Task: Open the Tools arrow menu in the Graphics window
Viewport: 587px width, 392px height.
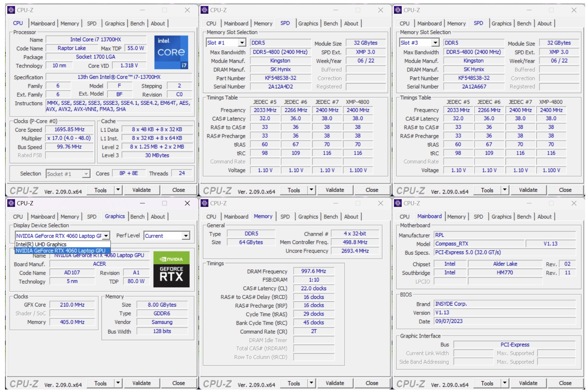Action: point(118,383)
